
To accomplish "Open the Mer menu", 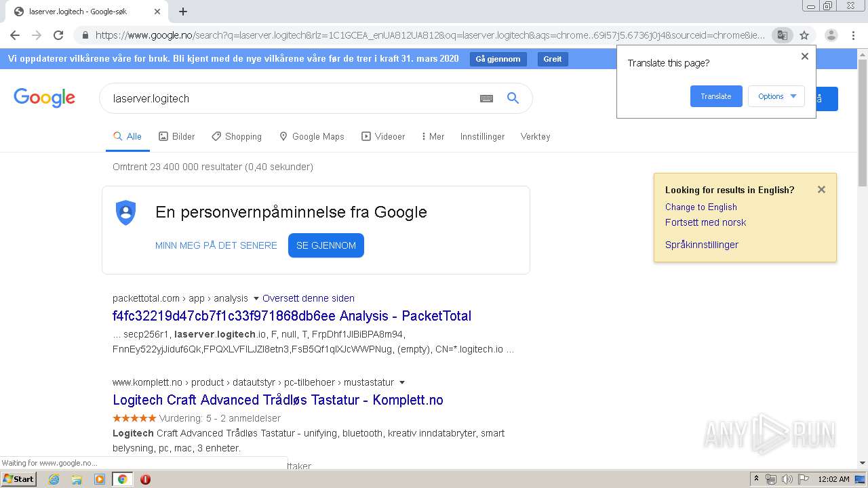I will (433, 136).
